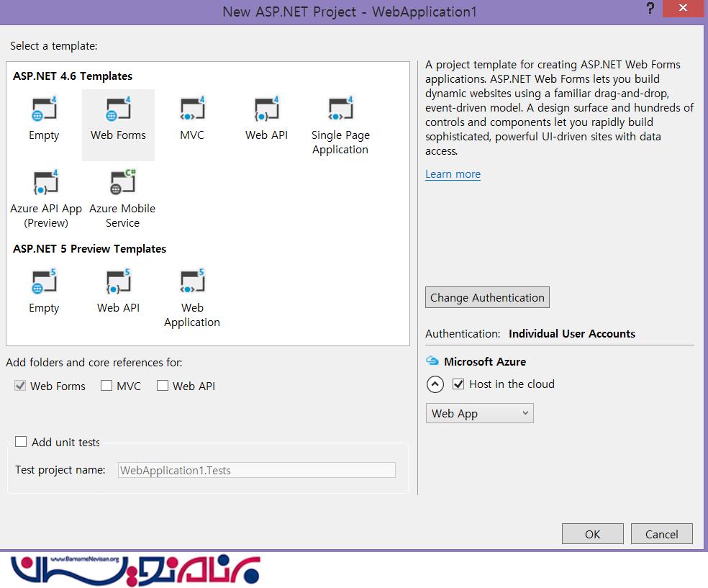
Task: Choose the Web Forms template icon
Action: coord(118,109)
